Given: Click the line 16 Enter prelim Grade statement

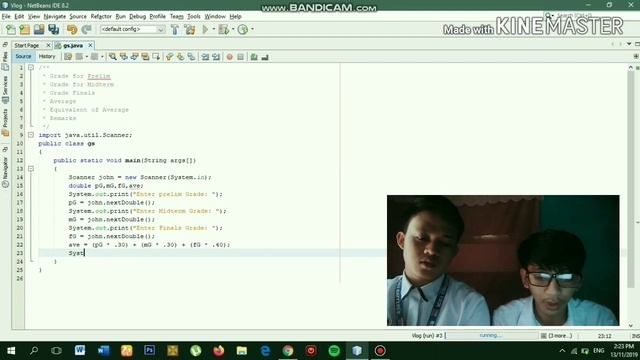Looking at the screenshot, I should (x=146, y=194).
